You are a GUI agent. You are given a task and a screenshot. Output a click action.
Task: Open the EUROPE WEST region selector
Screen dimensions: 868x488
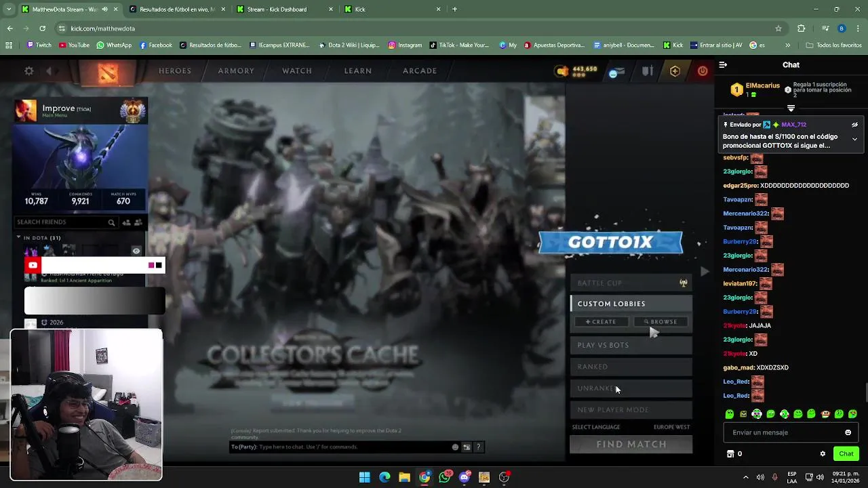point(671,427)
